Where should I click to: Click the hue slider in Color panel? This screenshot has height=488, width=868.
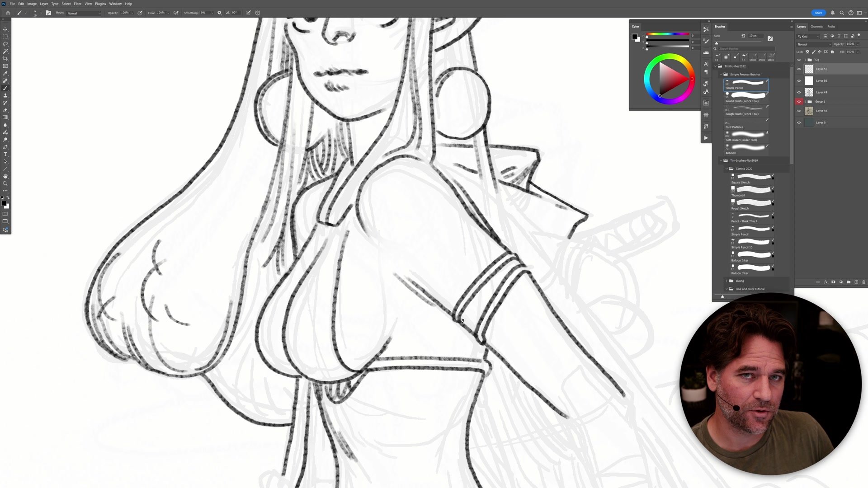[x=668, y=34]
